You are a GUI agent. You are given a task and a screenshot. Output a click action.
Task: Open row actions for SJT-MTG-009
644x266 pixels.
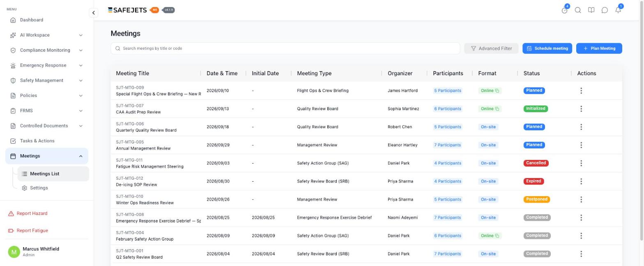[581, 90]
